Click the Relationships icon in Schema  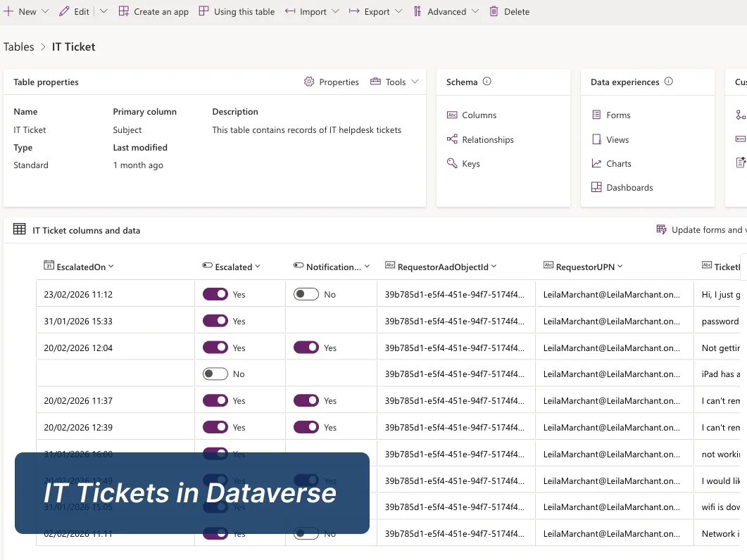pos(452,139)
